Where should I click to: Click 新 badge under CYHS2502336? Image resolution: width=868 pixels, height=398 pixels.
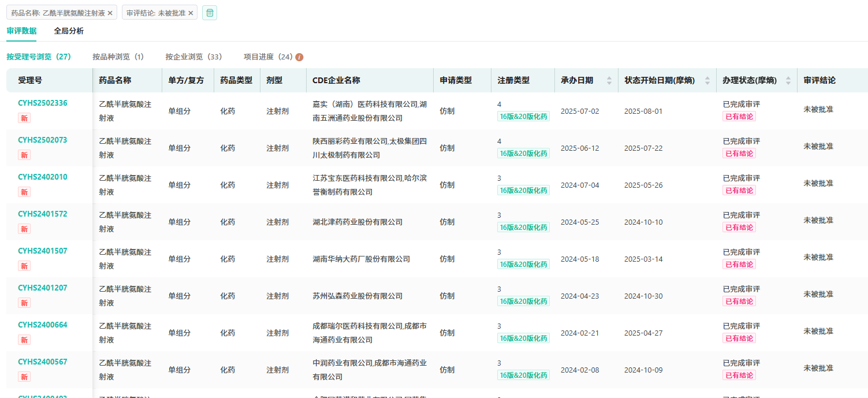24,118
